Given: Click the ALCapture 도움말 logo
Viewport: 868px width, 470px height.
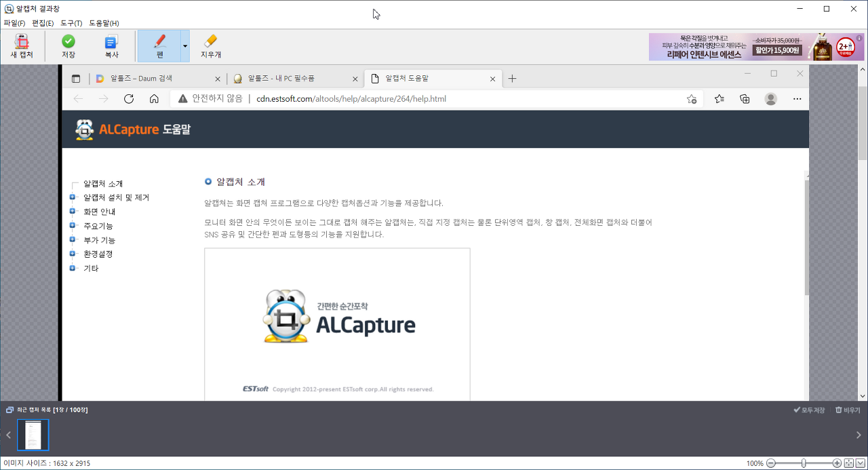Looking at the screenshot, I should coord(133,129).
